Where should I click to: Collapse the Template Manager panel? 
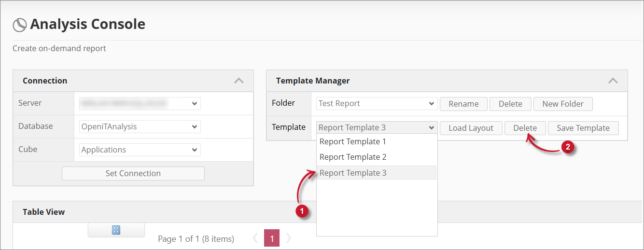pos(613,81)
